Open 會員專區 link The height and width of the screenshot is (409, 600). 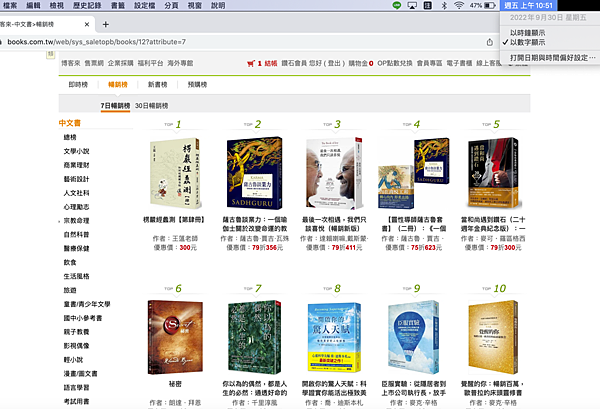click(429, 64)
